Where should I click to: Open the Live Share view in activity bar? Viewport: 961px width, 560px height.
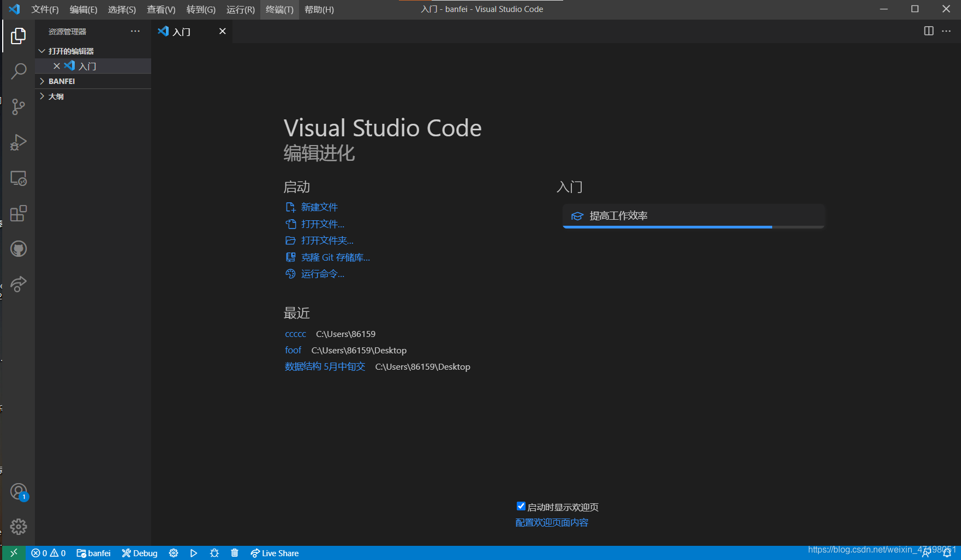(x=19, y=284)
